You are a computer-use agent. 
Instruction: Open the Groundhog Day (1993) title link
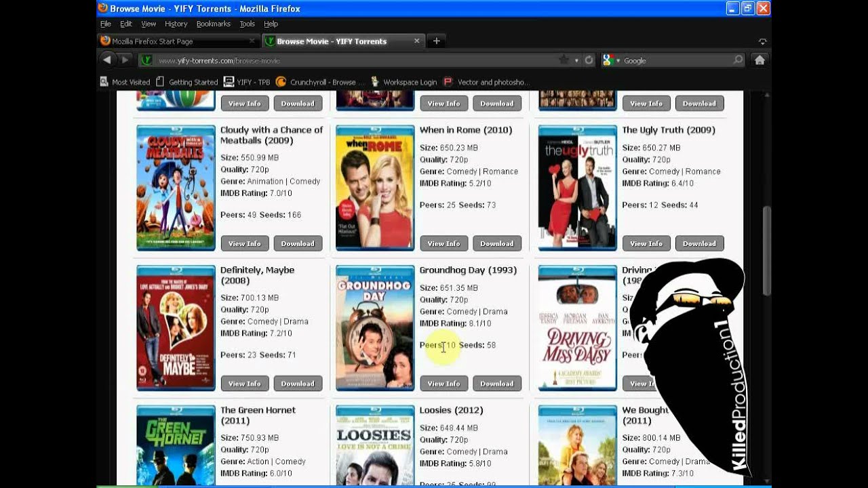[x=468, y=270]
